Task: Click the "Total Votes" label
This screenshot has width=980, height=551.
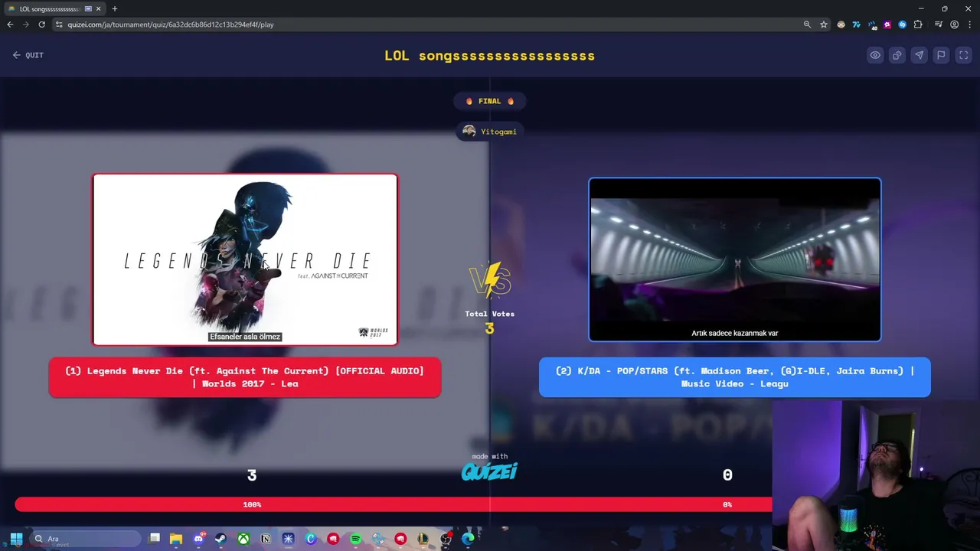Action: click(x=490, y=314)
